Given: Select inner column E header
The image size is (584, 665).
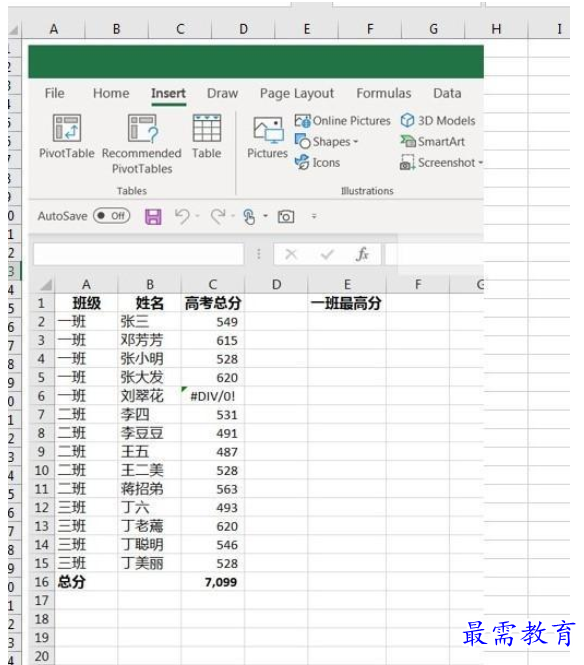Looking at the screenshot, I should point(347,285).
